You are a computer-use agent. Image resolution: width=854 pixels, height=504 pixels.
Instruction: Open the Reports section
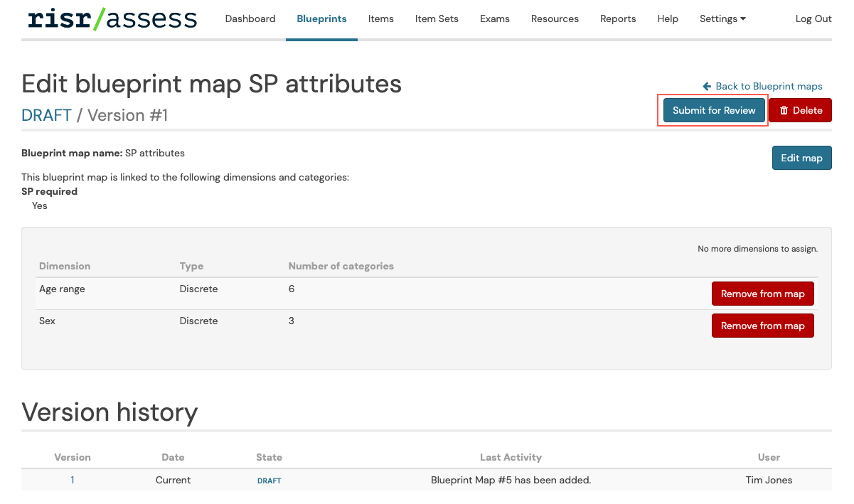click(618, 19)
